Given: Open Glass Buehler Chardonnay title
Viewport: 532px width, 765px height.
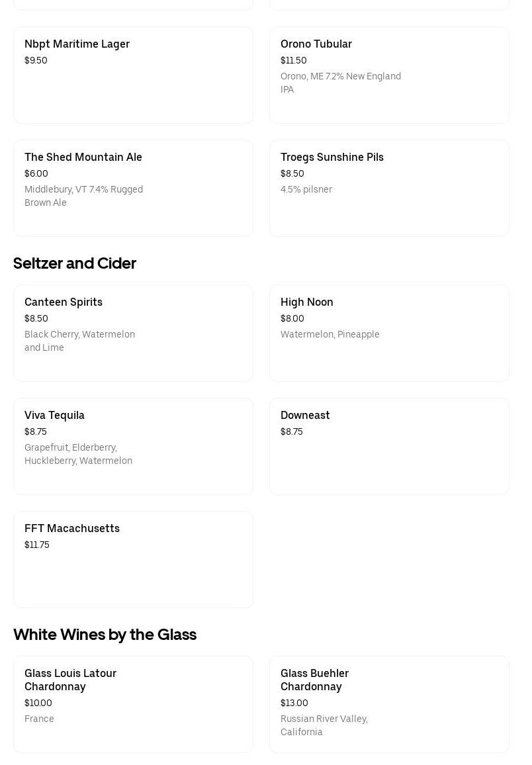Looking at the screenshot, I should pos(314,680).
